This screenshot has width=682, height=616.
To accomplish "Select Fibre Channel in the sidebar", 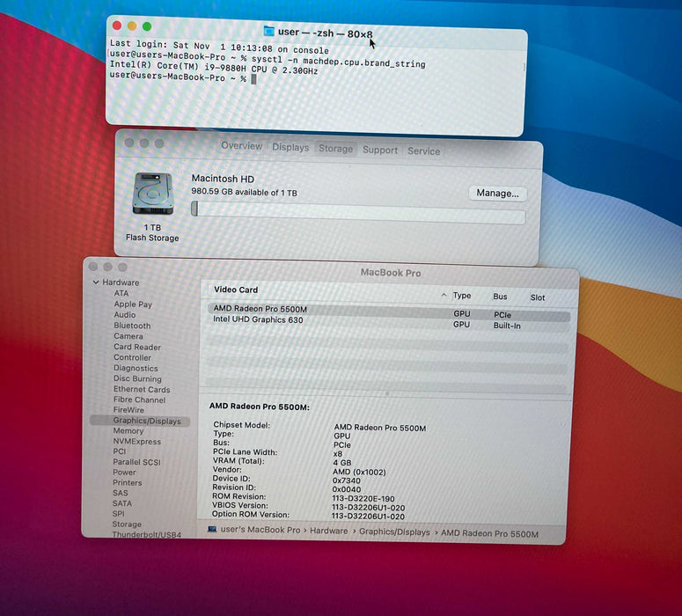I will pos(139,400).
